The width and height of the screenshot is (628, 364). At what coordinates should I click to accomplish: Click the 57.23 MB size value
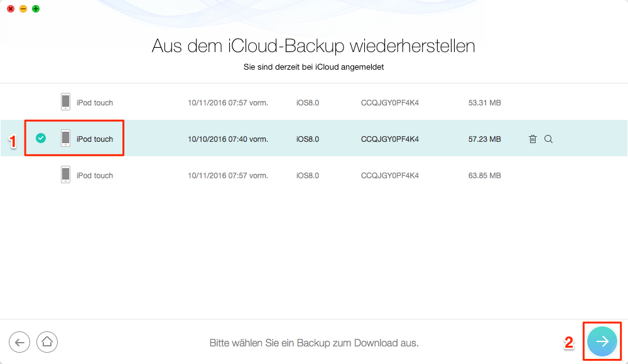[485, 139]
